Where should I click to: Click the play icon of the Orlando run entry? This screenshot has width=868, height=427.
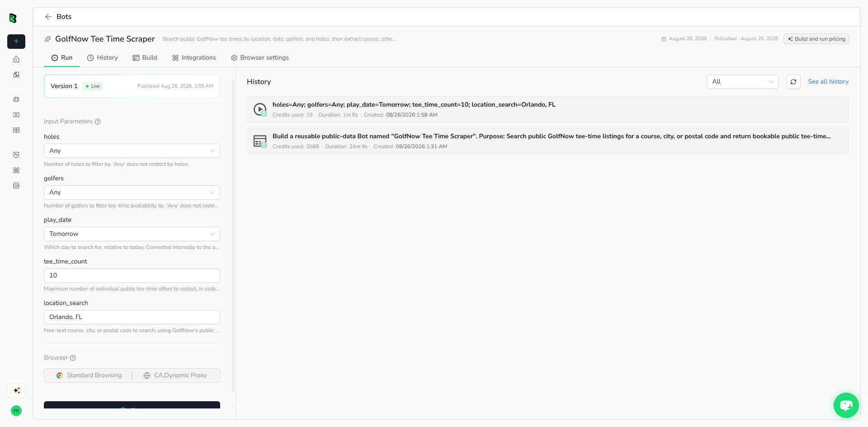260,109
